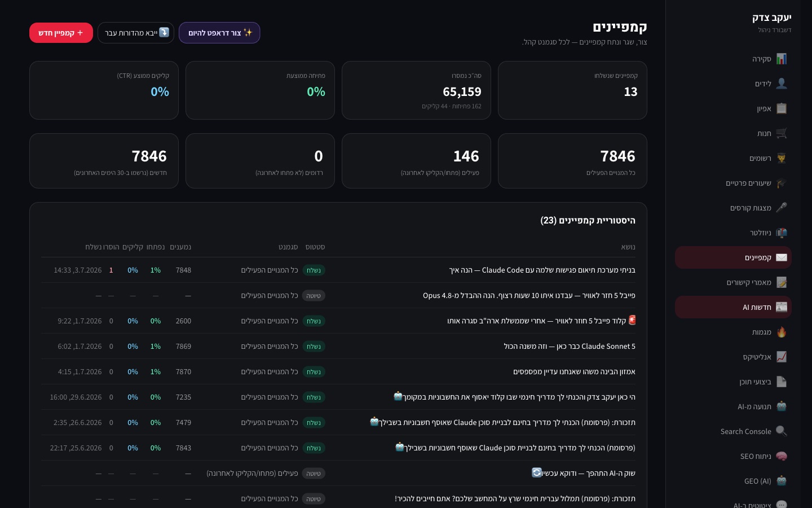Click the צור דראפט להיום button
This screenshot has height=508, width=812.
[x=219, y=33]
